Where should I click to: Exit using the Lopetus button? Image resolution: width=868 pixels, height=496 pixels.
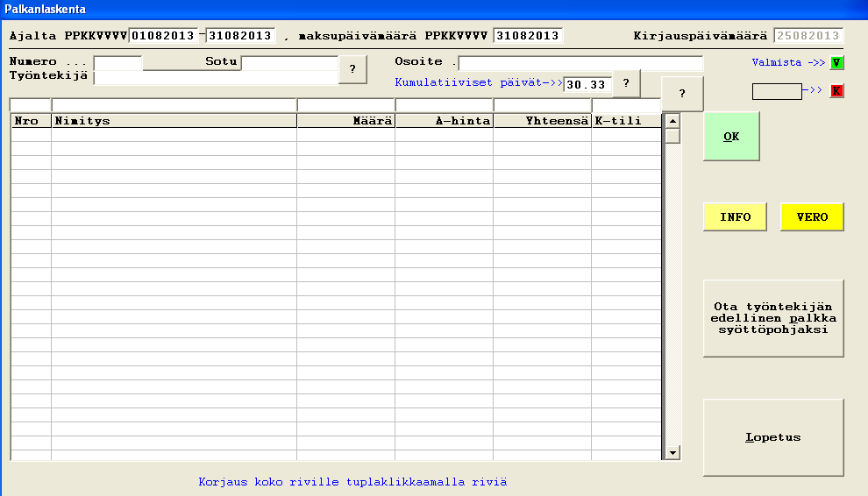pyautogui.click(x=773, y=437)
